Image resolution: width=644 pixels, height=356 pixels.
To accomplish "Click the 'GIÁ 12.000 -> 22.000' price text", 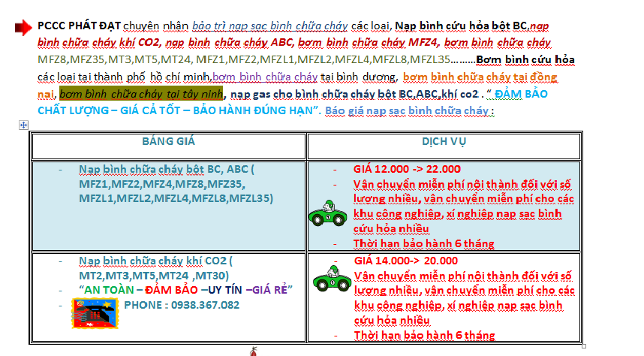I will click(x=407, y=169).
